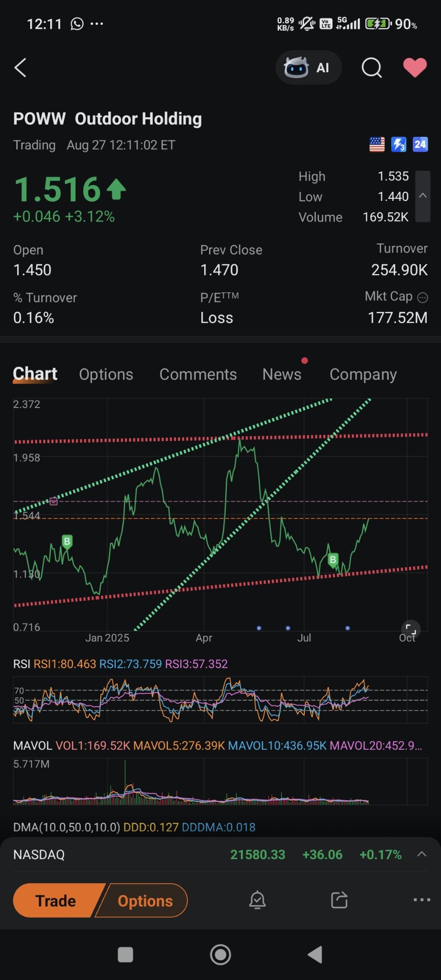Switch to the Comments tab
The height and width of the screenshot is (980, 441).
click(198, 374)
